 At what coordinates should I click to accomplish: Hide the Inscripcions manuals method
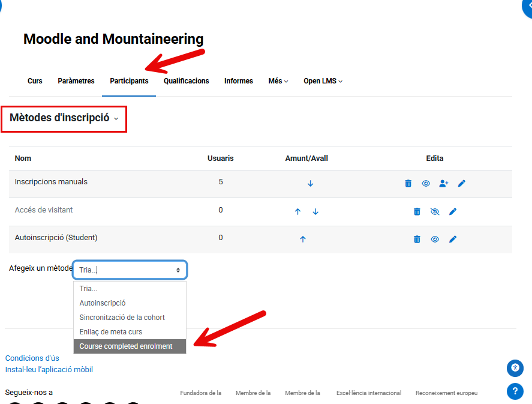(x=426, y=184)
